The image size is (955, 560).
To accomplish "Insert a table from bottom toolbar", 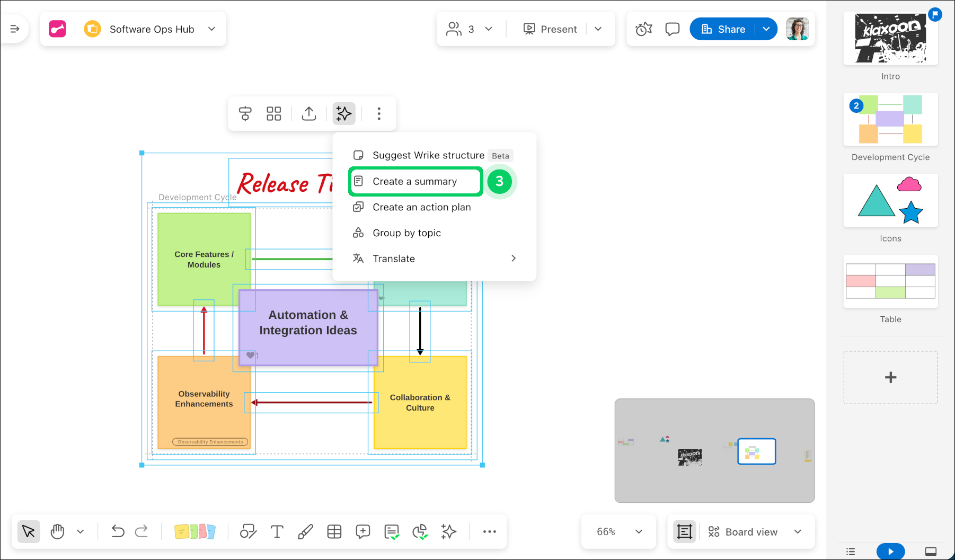I will point(334,531).
